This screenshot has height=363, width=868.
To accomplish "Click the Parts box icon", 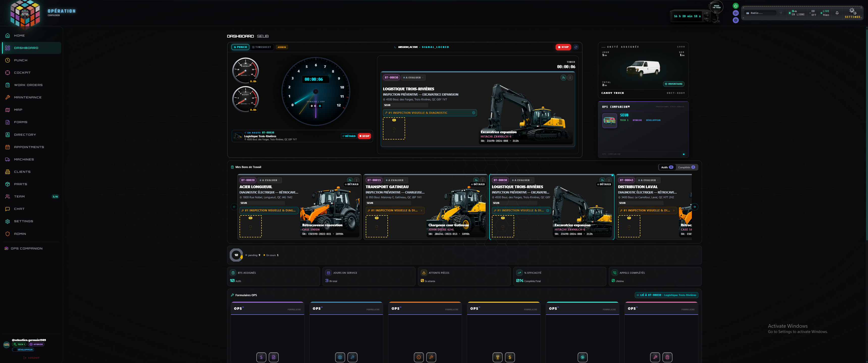I will coord(7,184).
